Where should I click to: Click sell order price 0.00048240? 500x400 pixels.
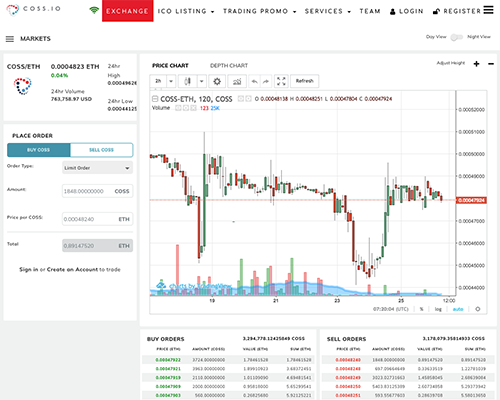tap(348, 360)
